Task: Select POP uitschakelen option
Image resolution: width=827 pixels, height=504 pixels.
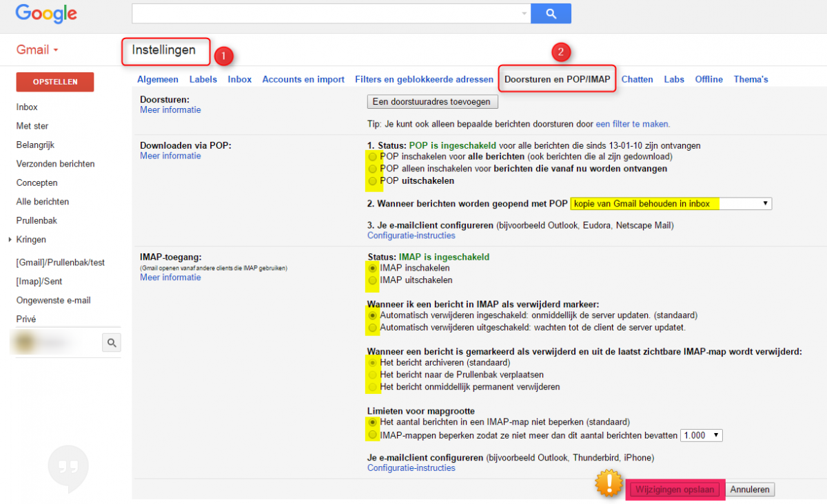Action: (x=373, y=181)
